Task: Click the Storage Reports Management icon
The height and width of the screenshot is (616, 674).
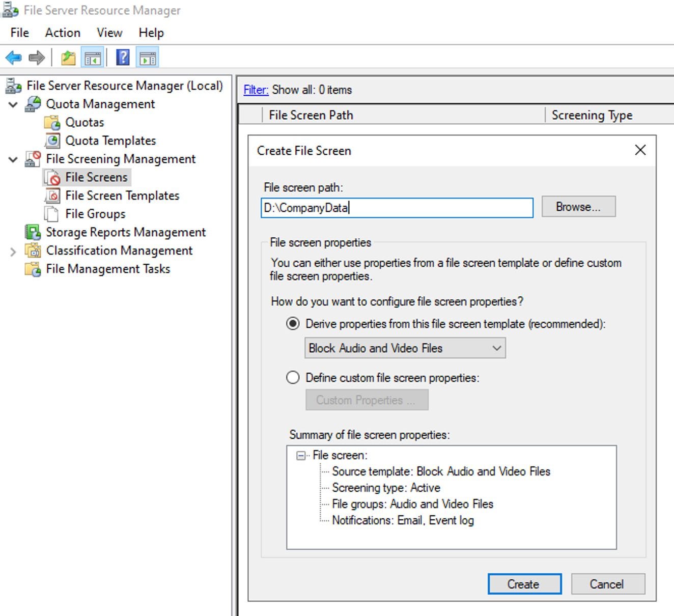Action: [x=33, y=232]
